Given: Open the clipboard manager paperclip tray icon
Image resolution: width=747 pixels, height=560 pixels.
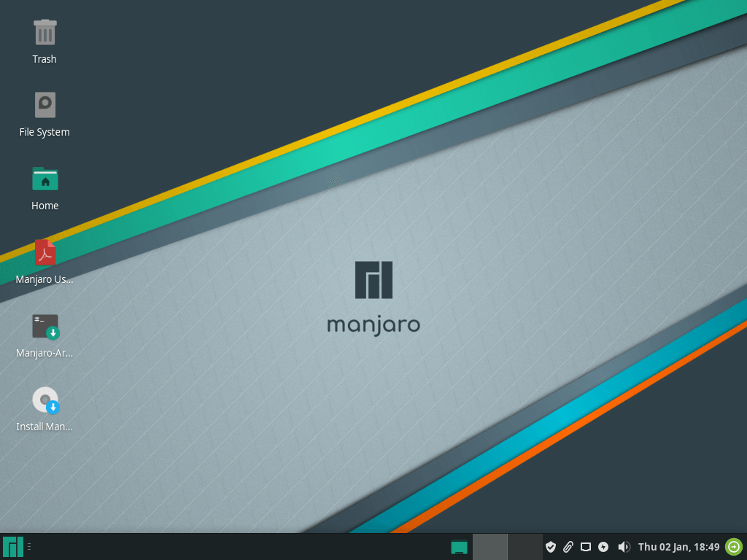Looking at the screenshot, I should tap(570, 546).
